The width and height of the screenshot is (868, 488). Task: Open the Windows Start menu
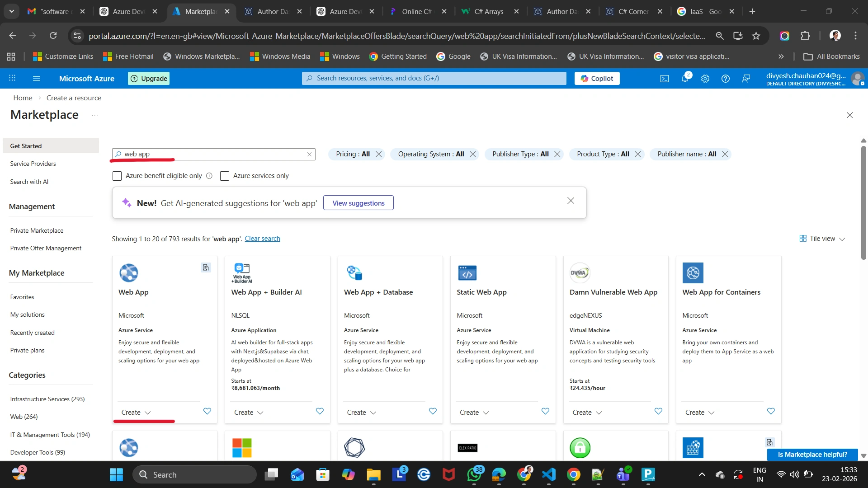[116, 474]
